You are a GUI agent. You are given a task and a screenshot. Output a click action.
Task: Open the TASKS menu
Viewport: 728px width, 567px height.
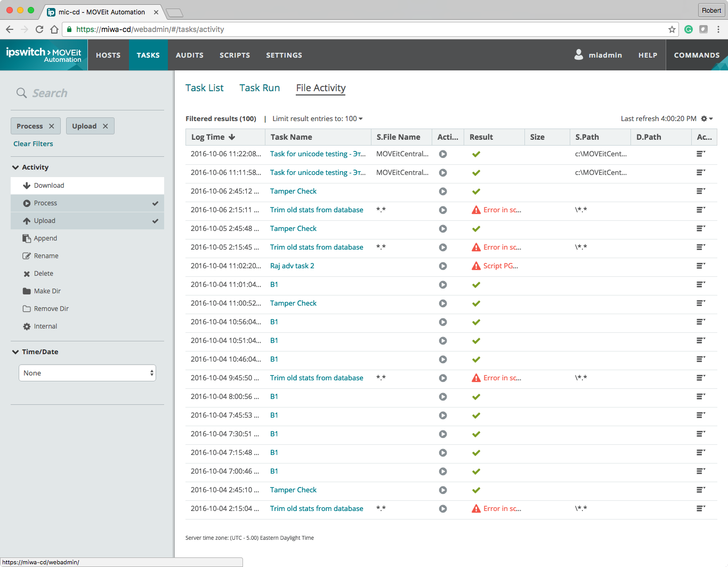coord(148,55)
